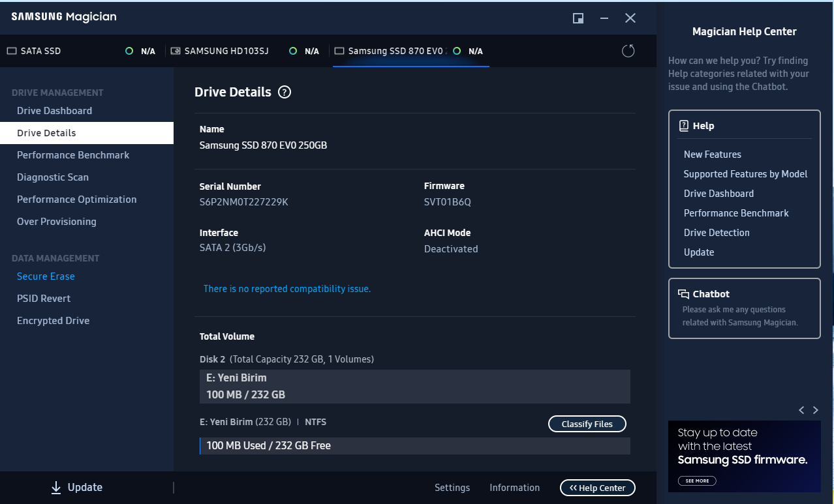The height and width of the screenshot is (504, 834).
Task: Open Drive Details help question mark
Action: pos(285,92)
